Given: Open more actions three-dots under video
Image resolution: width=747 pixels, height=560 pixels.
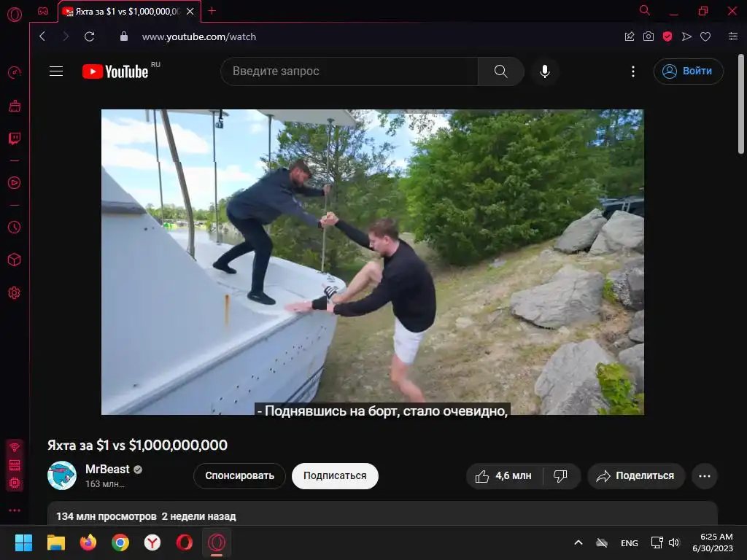Looking at the screenshot, I should click(x=705, y=475).
